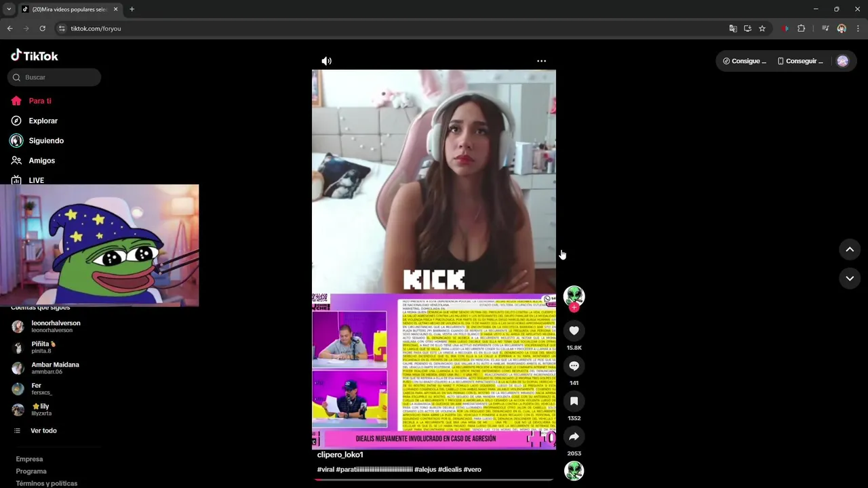This screenshot has height=488, width=868.
Task: Click the Conseguir app button
Action: [x=800, y=61]
